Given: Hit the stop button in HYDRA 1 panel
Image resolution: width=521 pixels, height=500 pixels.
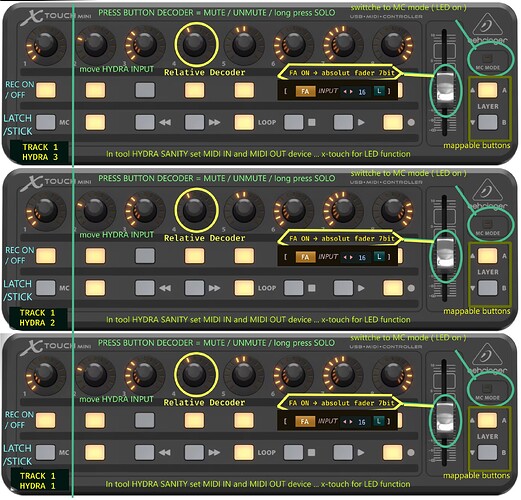Looking at the screenshot, I should pos(293,452).
